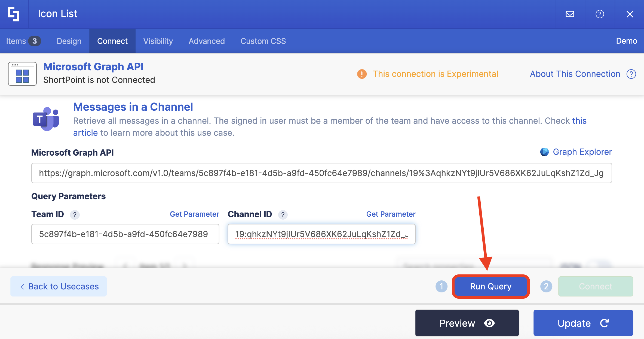This screenshot has width=644, height=339.
Task: Click the Channel ID help icon
Action: 283,215
